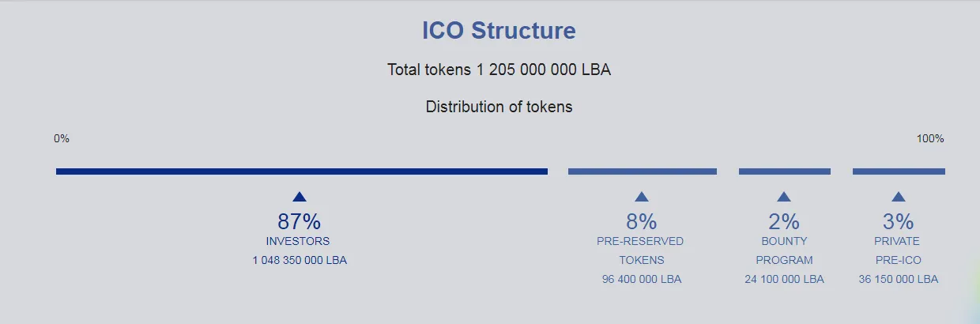Click the 87% figure
This screenshot has width=980, height=324.
pyautogui.click(x=299, y=221)
